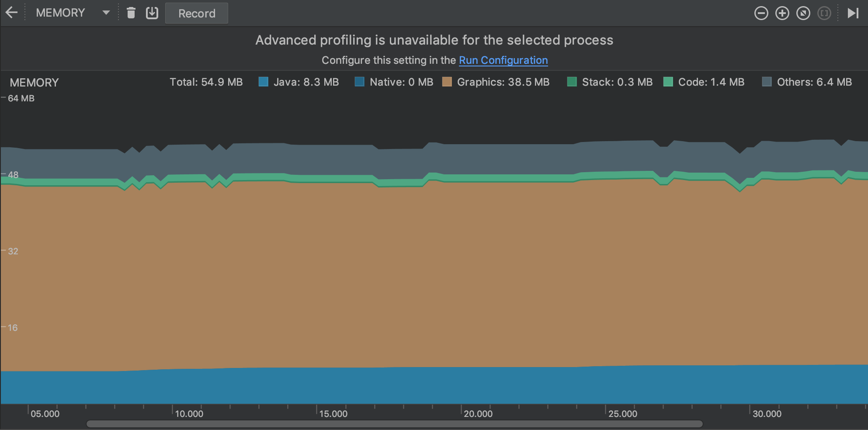Open the Run Configuration link
The image size is (868, 430).
503,60
